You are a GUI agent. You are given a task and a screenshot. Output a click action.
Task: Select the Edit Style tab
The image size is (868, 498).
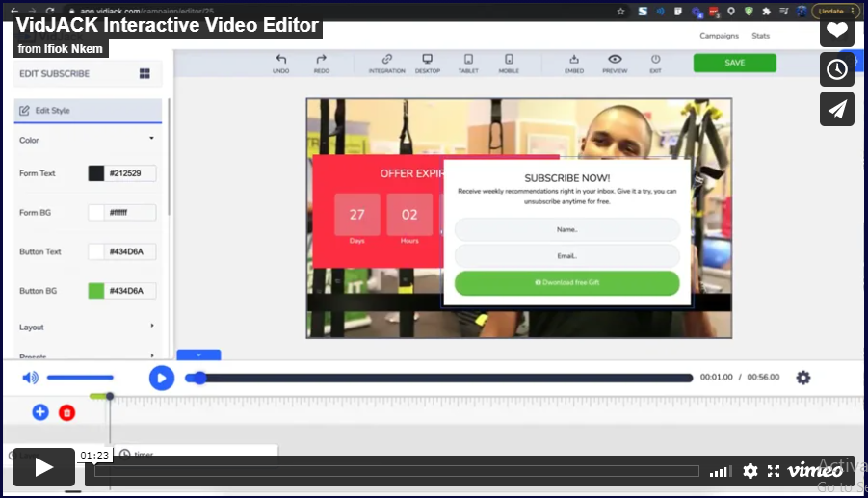[88, 111]
